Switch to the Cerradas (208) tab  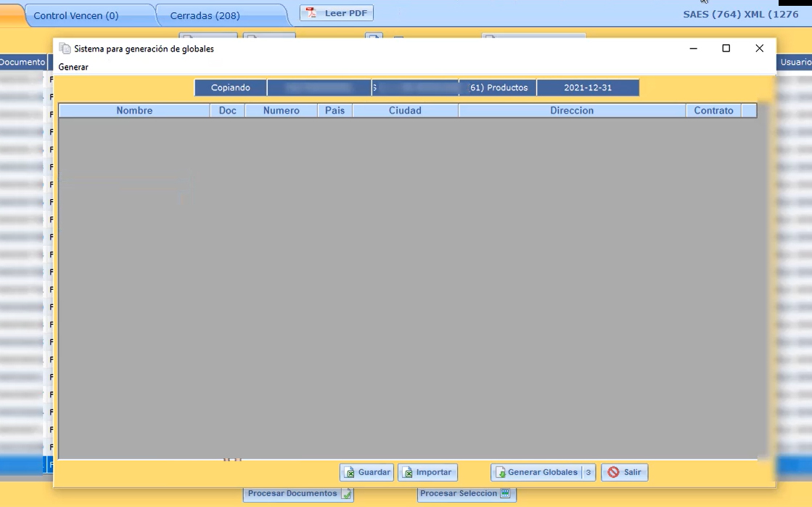pos(205,15)
